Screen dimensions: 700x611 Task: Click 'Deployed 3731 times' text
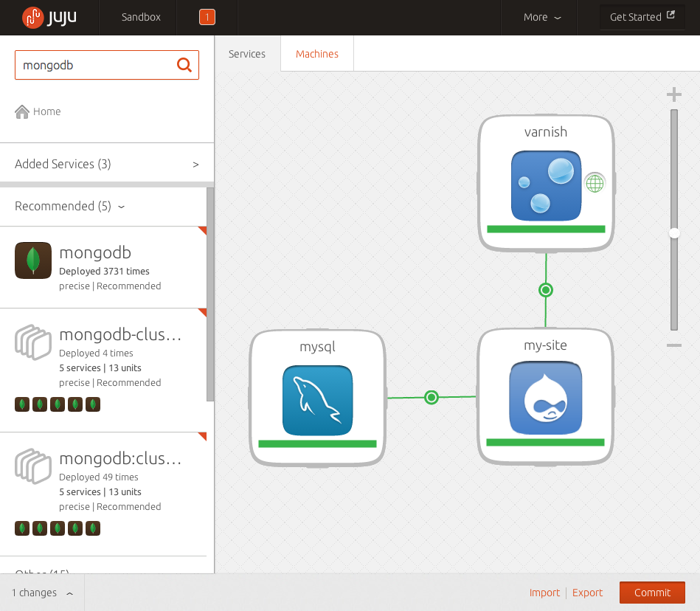pos(105,272)
